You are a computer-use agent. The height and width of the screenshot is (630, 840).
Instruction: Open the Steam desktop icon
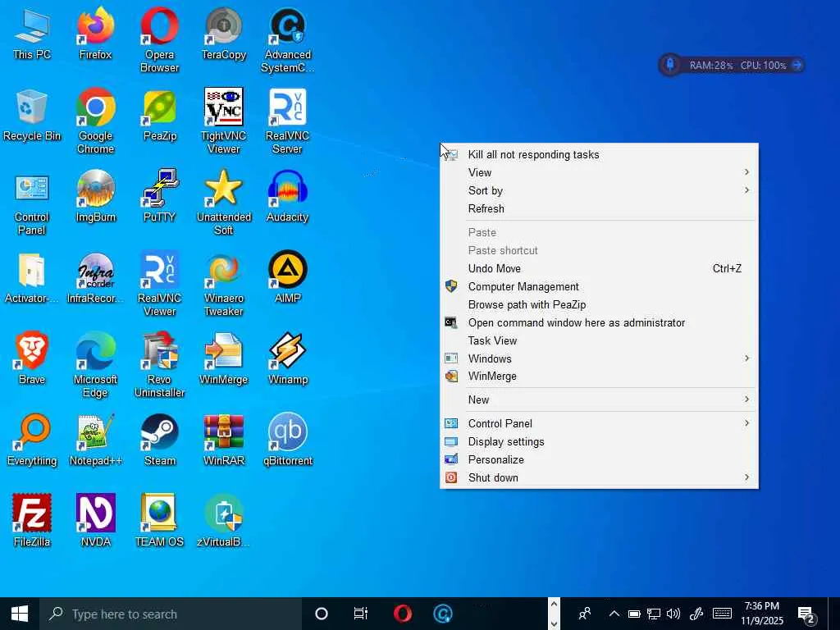[x=159, y=439]
